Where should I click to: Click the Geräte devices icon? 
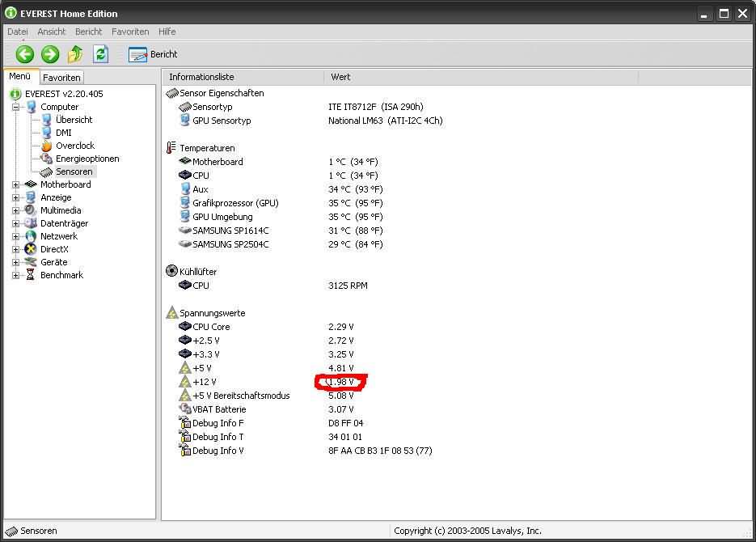(31, 262)
